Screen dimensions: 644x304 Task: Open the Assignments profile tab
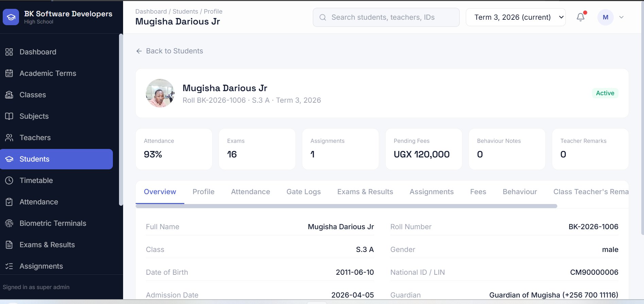tap(431, 192)
